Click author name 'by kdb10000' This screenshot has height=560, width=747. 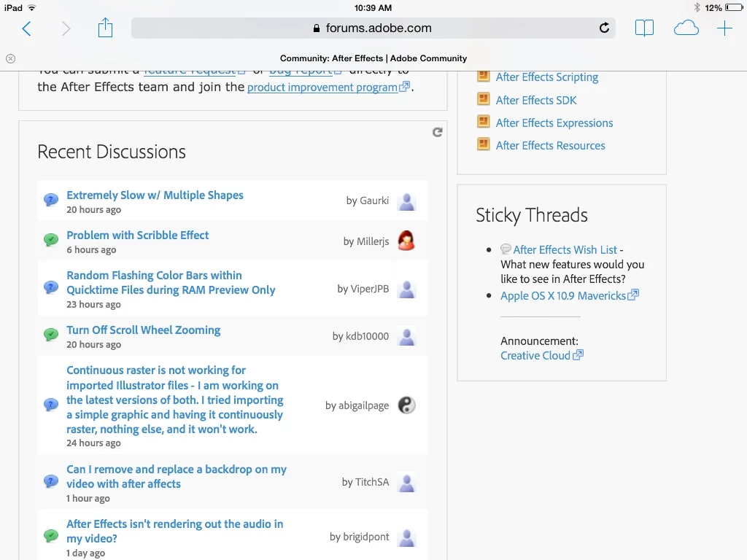360,336
